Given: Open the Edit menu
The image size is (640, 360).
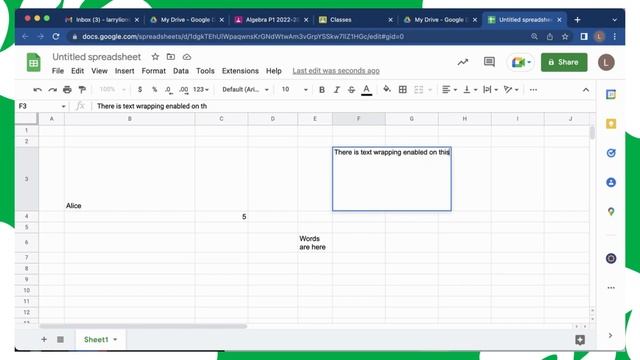Looking at the screenshot, I should (78, 71).
